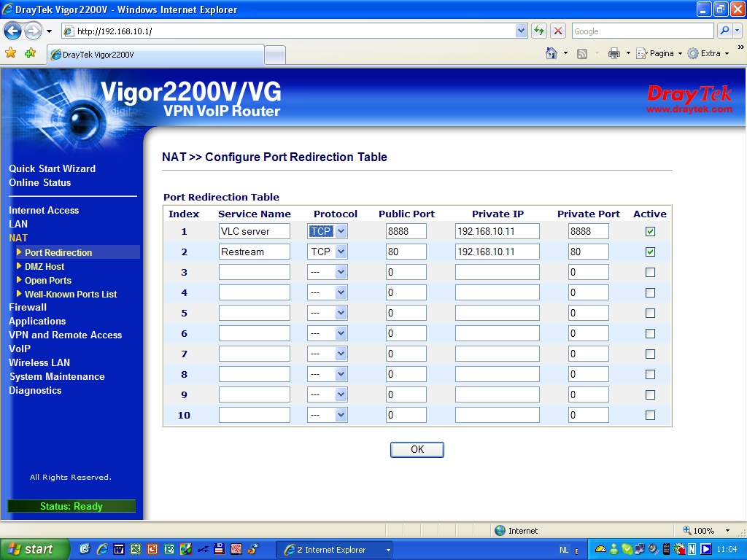Open the address bar history dropdown
Image resolution: width=747 pixels, height=560 pixels.
tap(521, 31)
